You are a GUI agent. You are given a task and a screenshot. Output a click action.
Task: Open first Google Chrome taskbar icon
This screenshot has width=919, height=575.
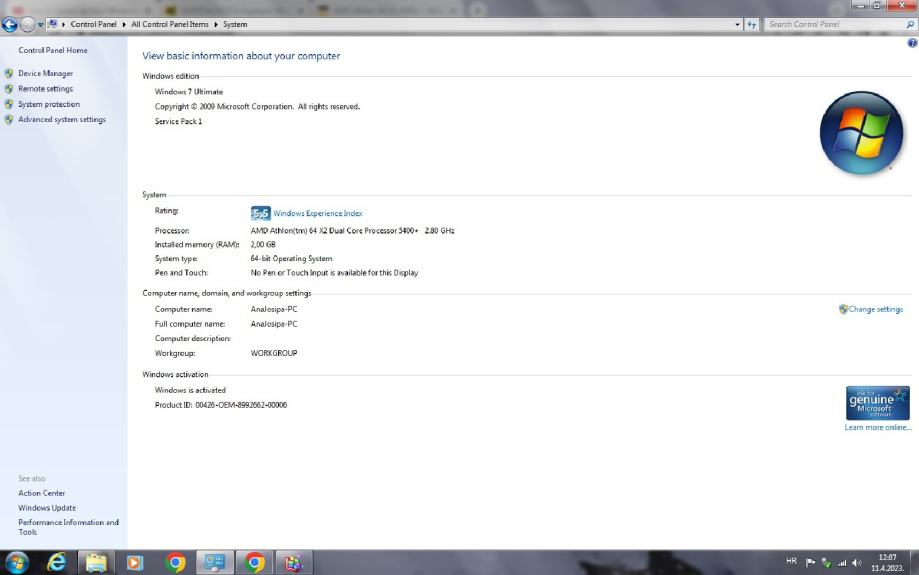(175, 563)
